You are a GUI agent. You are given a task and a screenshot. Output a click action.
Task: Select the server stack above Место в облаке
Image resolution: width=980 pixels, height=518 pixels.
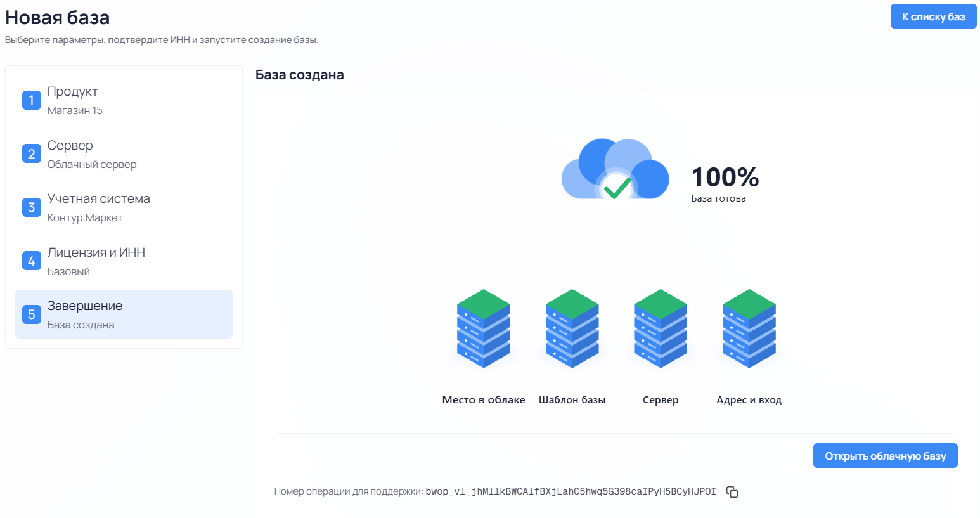pyautogui.click(x=484, y=328)
